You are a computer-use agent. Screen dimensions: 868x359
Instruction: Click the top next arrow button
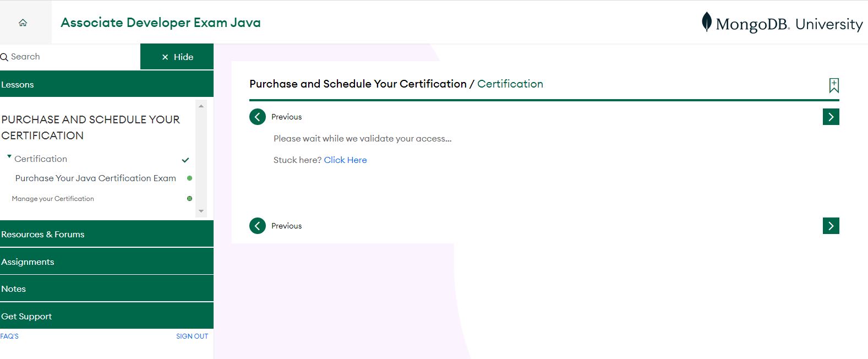tap(831, 117)
